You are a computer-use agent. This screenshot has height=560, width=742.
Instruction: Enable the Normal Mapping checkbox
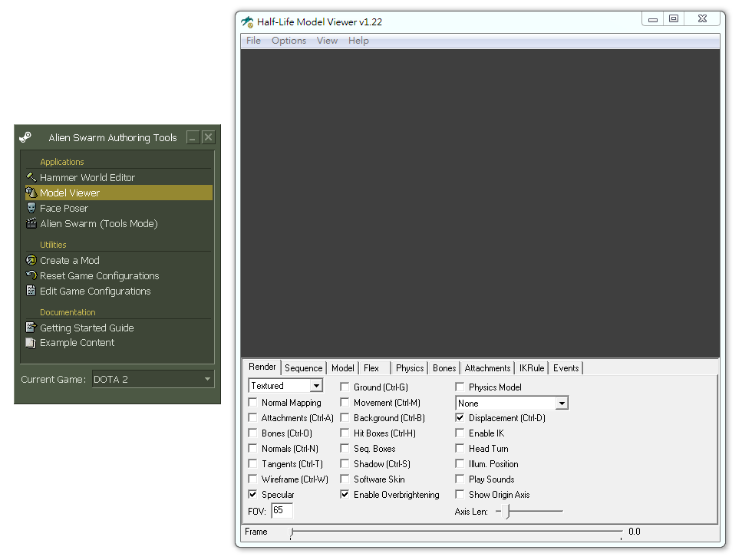point(253,403)
